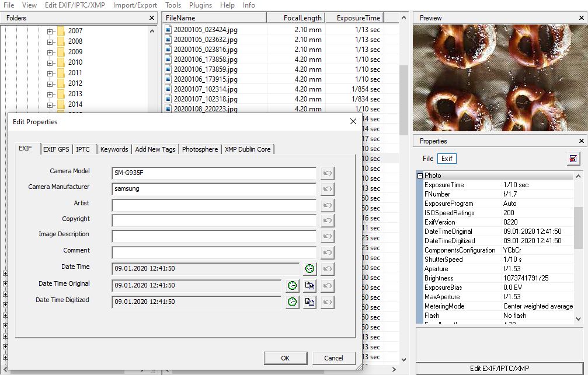
Task: Undo Date Time Digitized changes
Action: [328, 302]
